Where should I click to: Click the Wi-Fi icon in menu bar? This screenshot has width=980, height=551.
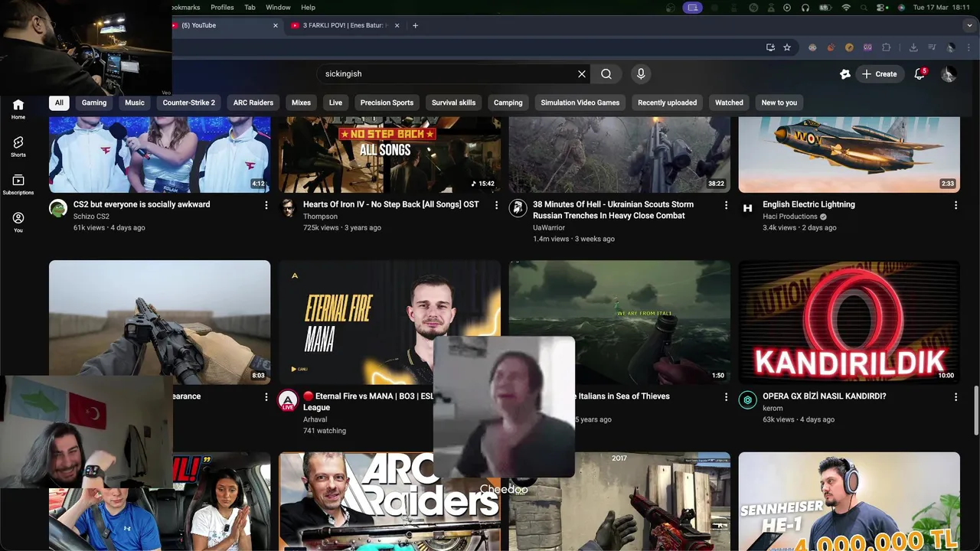pos(846,8)
